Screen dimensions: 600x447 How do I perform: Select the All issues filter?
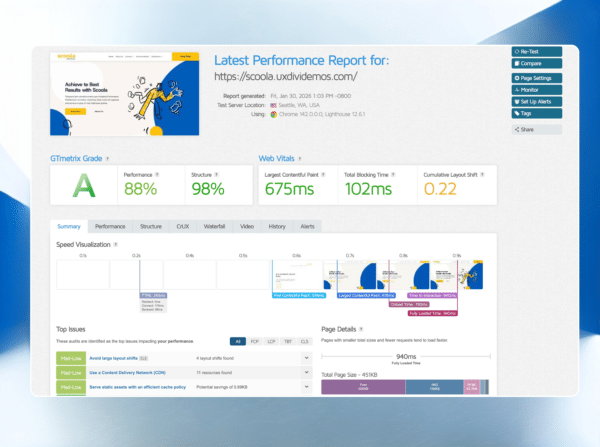(238, 341)
